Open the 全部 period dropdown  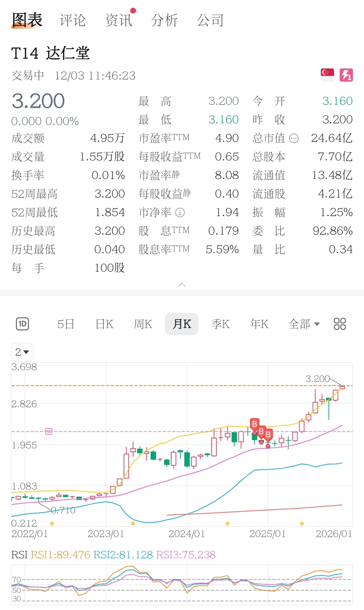pos(304,324)
